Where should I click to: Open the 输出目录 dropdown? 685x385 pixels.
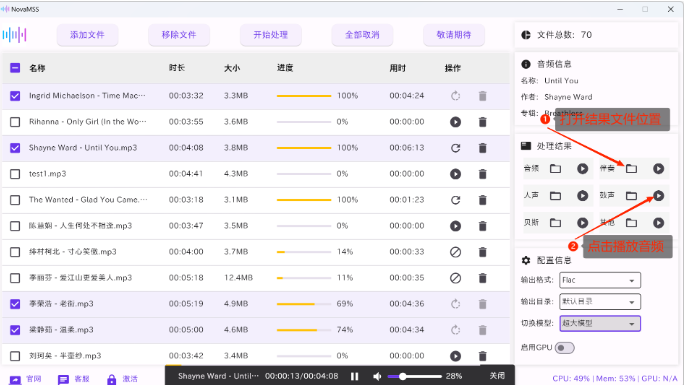point(600,302)
